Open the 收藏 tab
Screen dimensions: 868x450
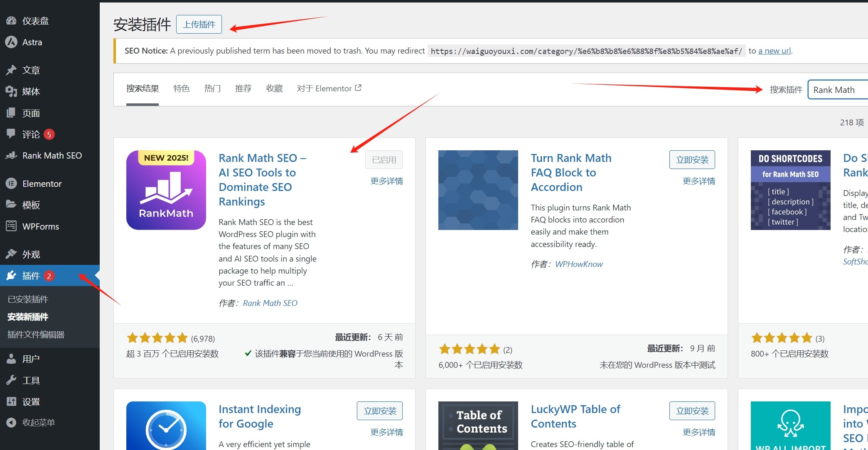(274, 88)
